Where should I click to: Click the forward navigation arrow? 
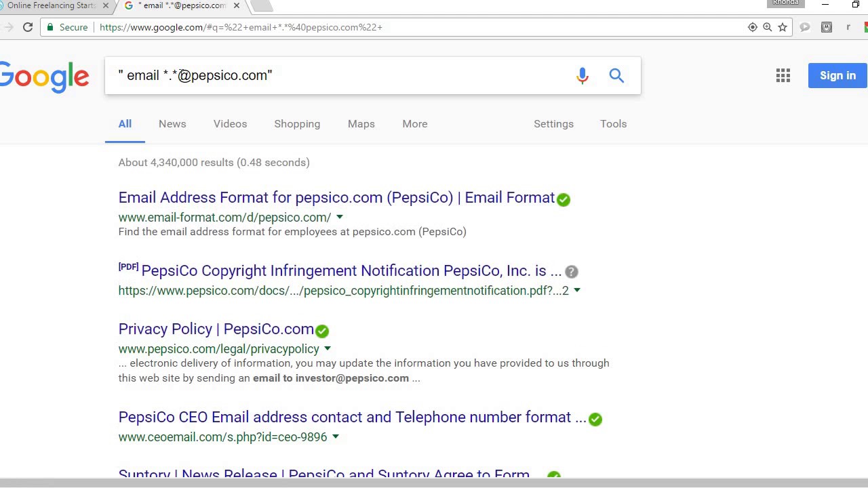tap(7, 27)
